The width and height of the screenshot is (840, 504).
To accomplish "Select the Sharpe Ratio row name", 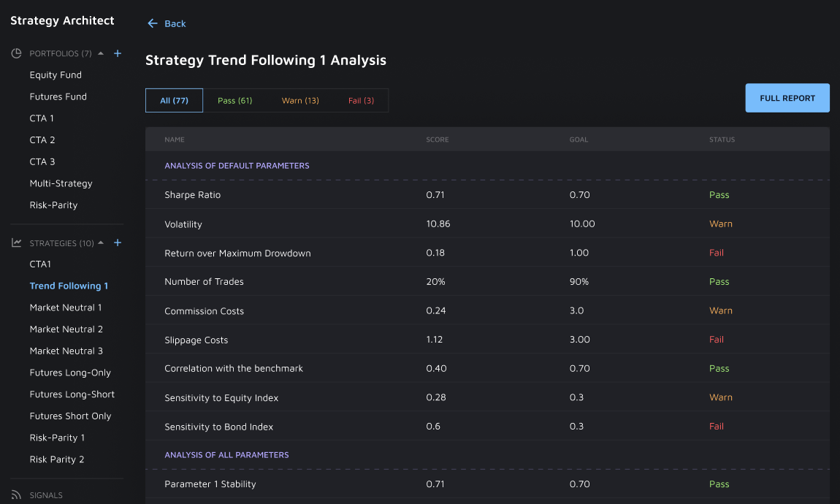I will (192, 195).
